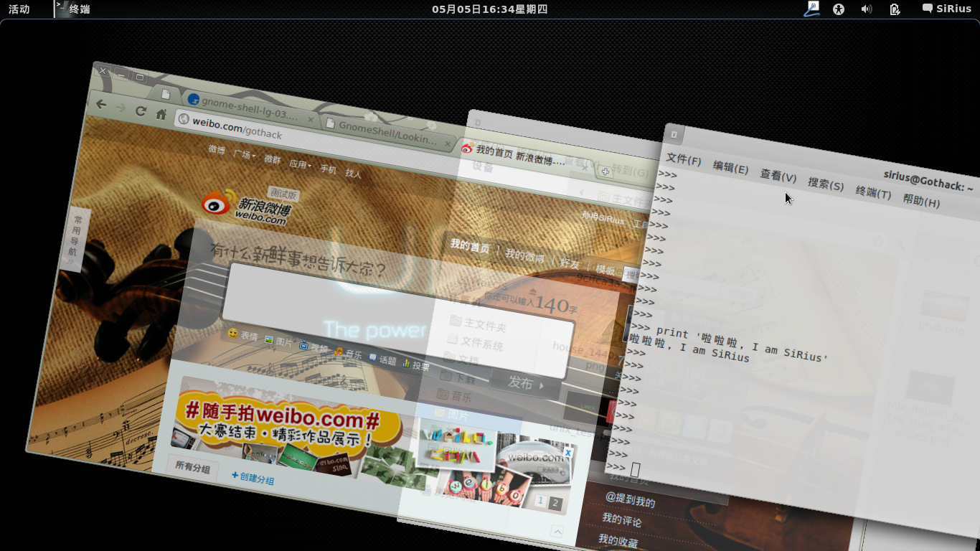
Task: Open the 搜索(S) menu in terminal
Action: 826,184
